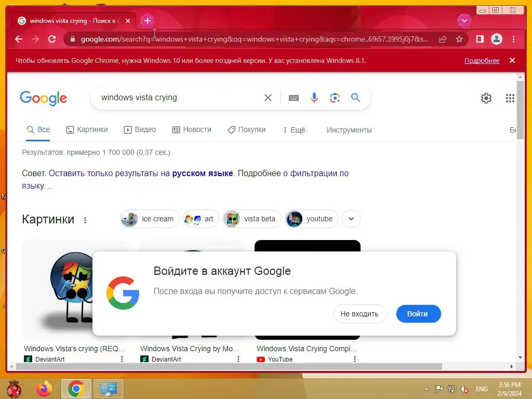The height and width of the screenshot is (399, 532).
Task: Reload the page with the refresh icon
Action: coord(52,39)
